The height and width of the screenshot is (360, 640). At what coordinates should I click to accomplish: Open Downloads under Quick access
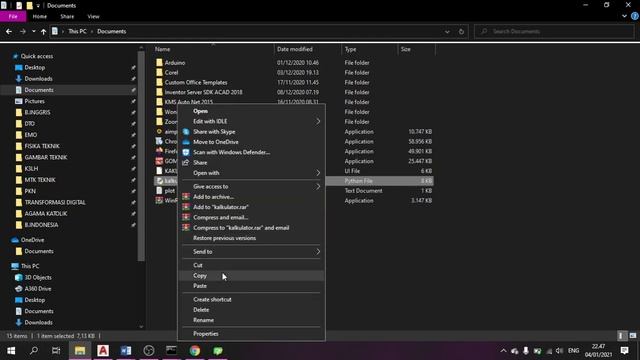38,78
